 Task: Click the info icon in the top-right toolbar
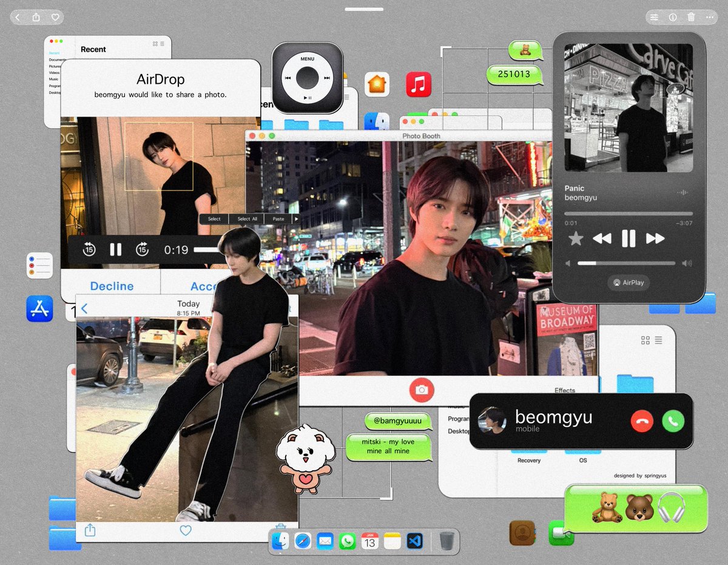(x=673, y=18)
